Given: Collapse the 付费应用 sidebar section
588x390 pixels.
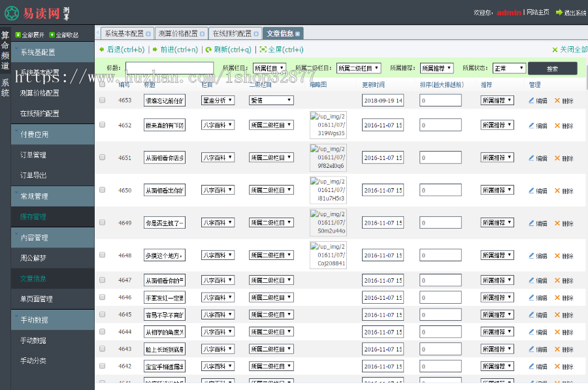Looking at the screenshot, I should tap(52, 135).
